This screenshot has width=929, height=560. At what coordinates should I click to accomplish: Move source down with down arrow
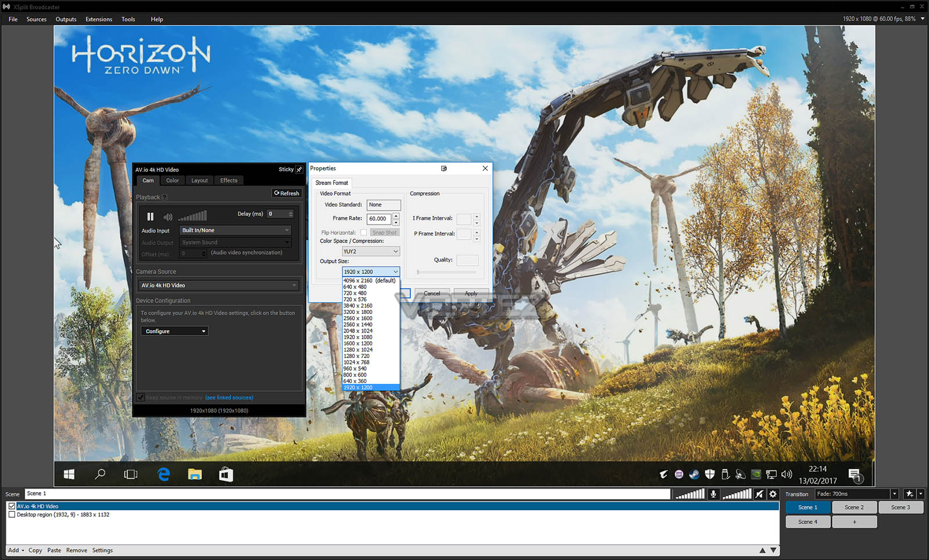[x=773, y=550]
